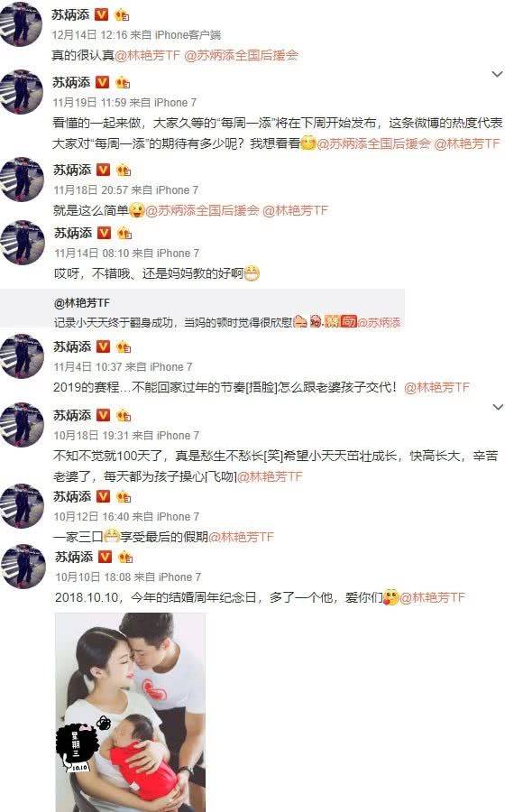Viewport: 523px width, 812px height.
Task: Open profile avatar on the 10月10日 post
Action: pyautogui.click(x=23, y=567)
